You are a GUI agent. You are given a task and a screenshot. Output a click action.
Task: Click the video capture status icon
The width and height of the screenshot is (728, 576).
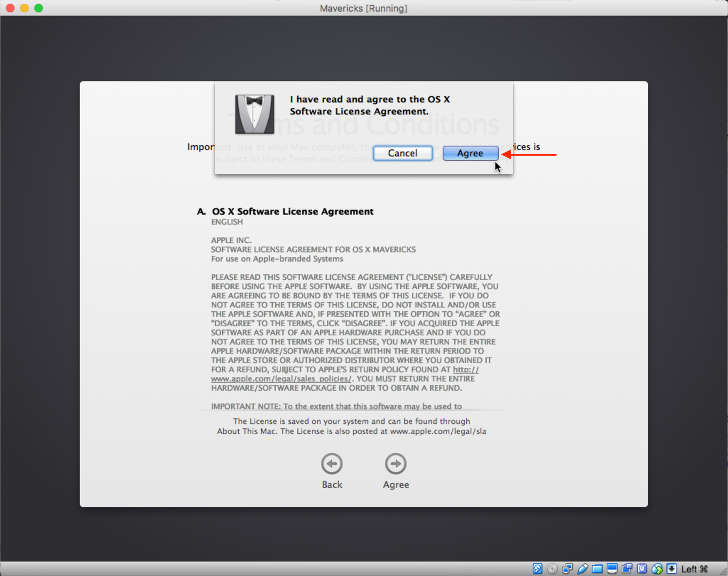tap(627, 569)
